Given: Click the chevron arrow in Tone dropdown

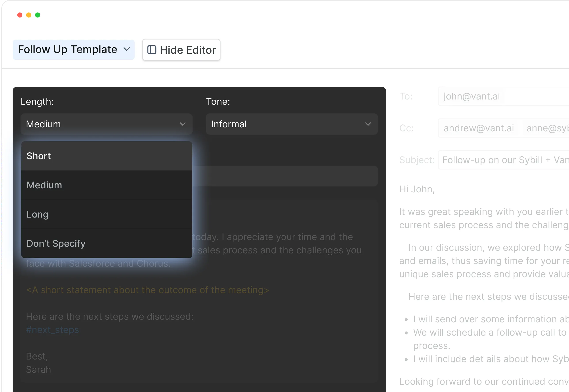Looking at the screenshot, I should point(368,124).
